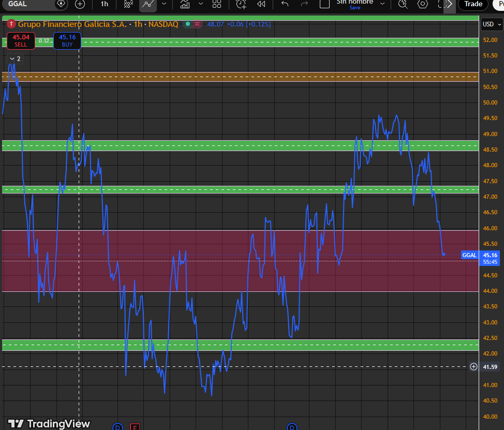Click the 40.00 price axis label
Image resolution: width=504 pixels, height=430 pixels.
tap(490, 417)
